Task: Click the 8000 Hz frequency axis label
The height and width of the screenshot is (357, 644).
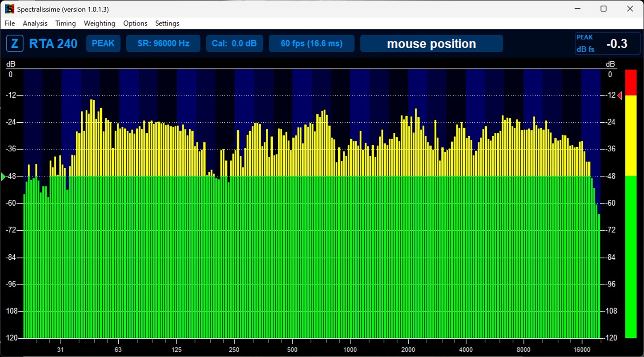Action: point(524,349)
